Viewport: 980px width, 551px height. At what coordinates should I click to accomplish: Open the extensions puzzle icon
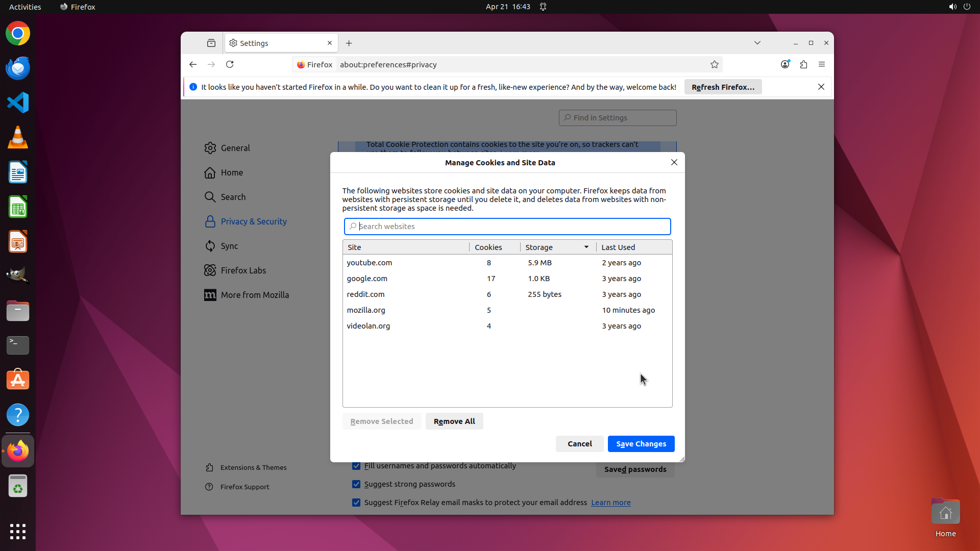[803, 64]
